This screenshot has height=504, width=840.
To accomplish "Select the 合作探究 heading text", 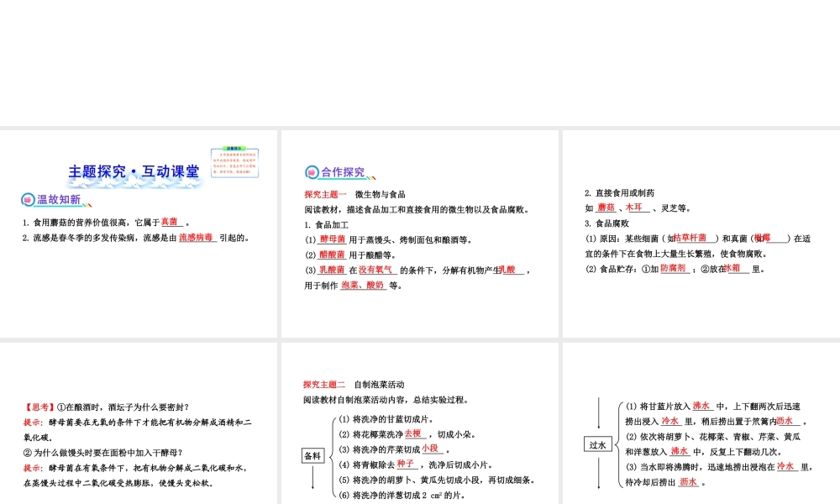I will pos(343,172).
